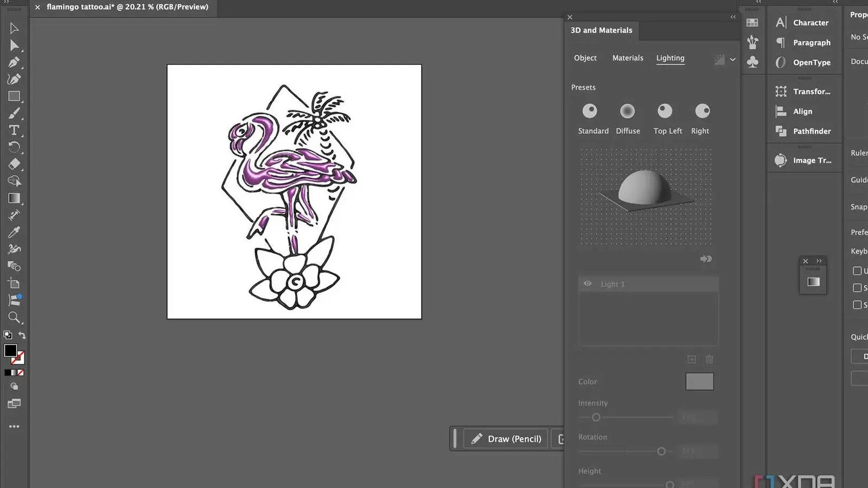The width and height of the screenshot is (868, 488).
Task: Switch to the Object tab
Action: tap(585, 58)
